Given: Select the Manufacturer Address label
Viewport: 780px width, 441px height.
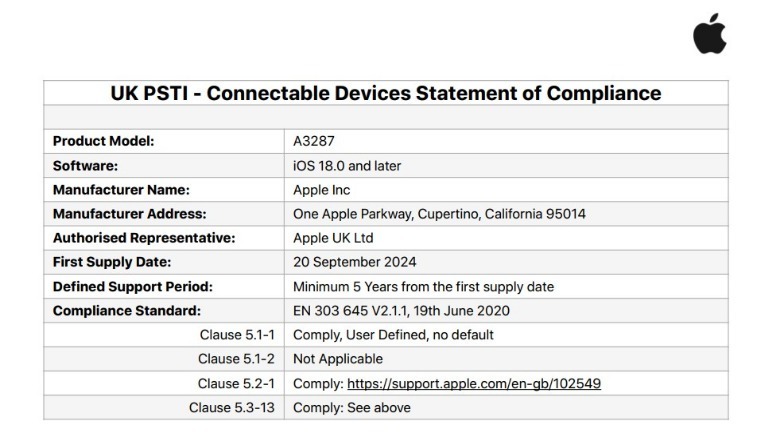Looking at the screenshot, I should coord(129,214).
